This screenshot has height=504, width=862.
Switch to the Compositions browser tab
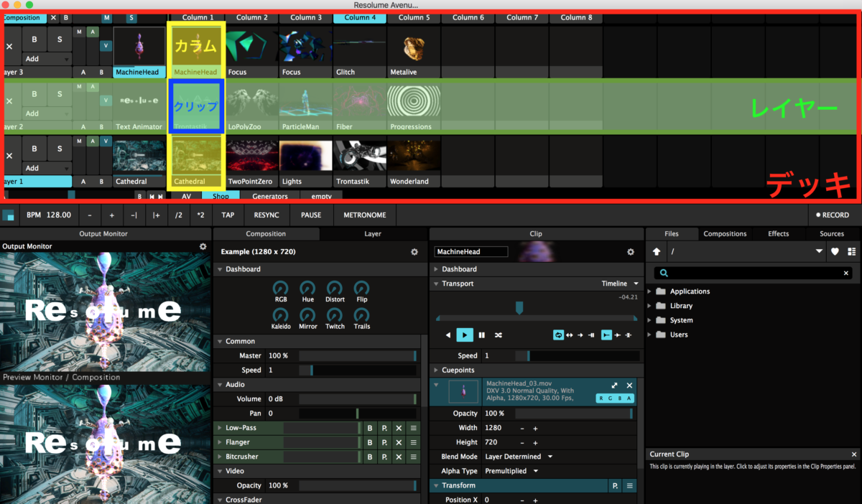[725, 233]
